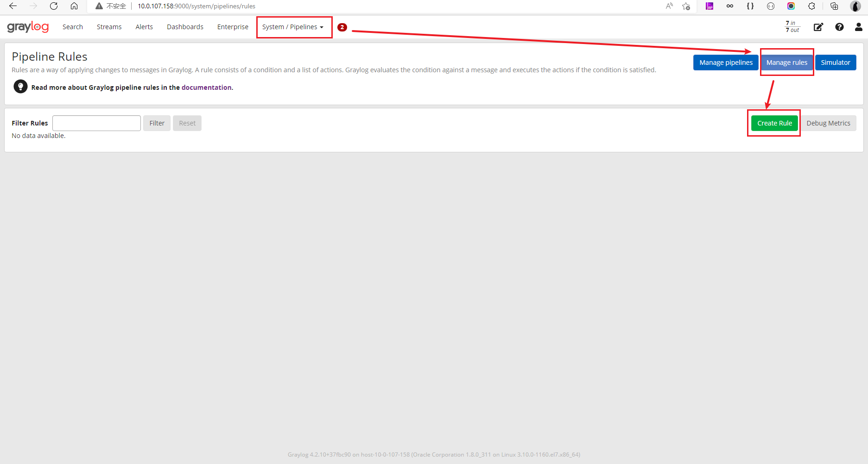Open the browser profile avatar
This screenshot has height=464, width=868.
[855, 6]
